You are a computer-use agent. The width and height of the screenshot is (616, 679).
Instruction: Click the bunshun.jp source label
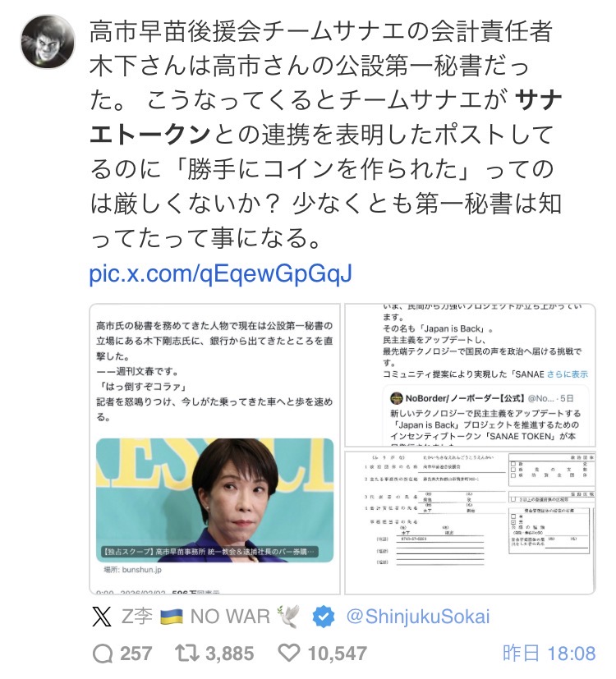pyautogui.click(x=132, y=570)
